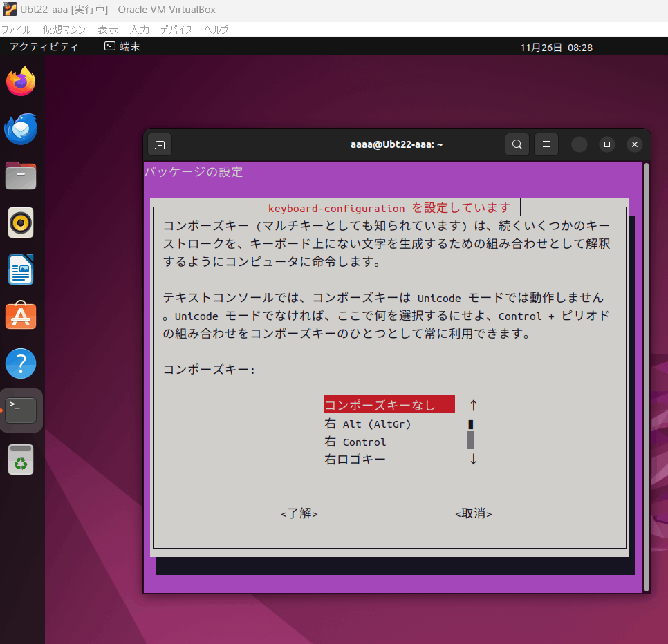Click アクティビティ in the top bar
Image resolution: width=668 pixels, height=644 pixels.
click(44, 47)
